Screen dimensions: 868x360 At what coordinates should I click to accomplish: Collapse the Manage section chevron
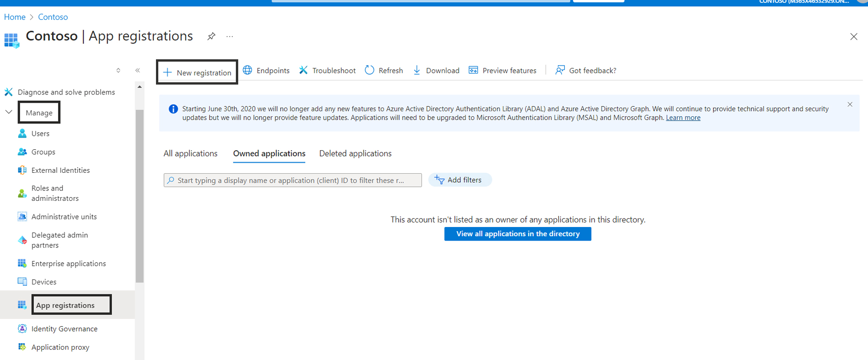point(9,112)
